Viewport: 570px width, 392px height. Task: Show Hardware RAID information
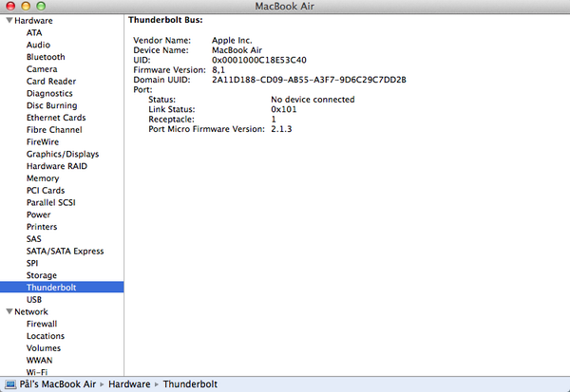point(57,166)
